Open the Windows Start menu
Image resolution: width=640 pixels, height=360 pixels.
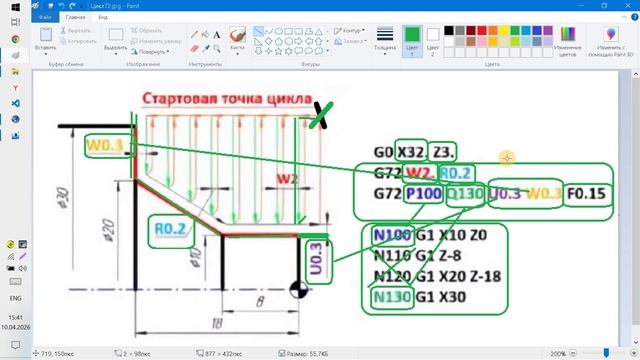tap(16, 7)
